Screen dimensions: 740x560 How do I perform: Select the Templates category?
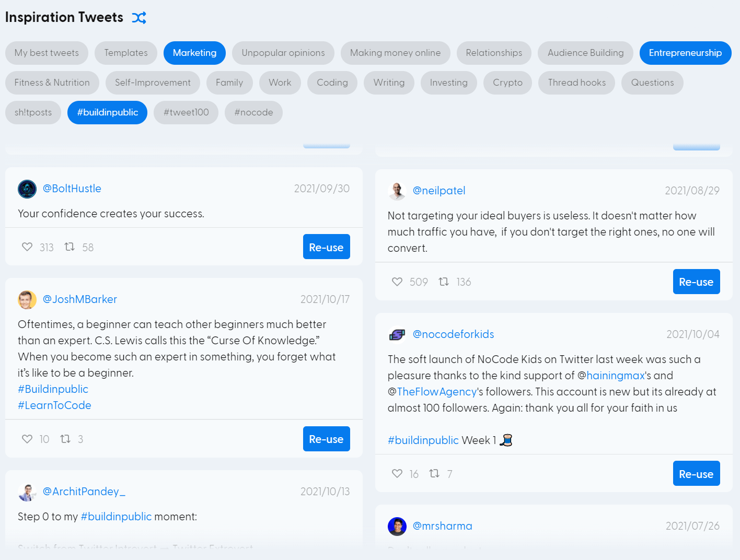click(x=126, y=53)
